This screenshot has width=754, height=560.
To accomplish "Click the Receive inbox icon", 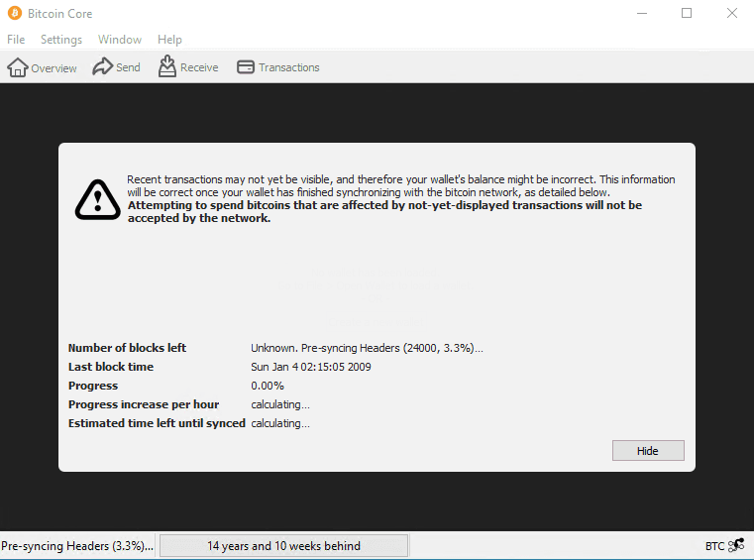I will [x=166, y=65].
